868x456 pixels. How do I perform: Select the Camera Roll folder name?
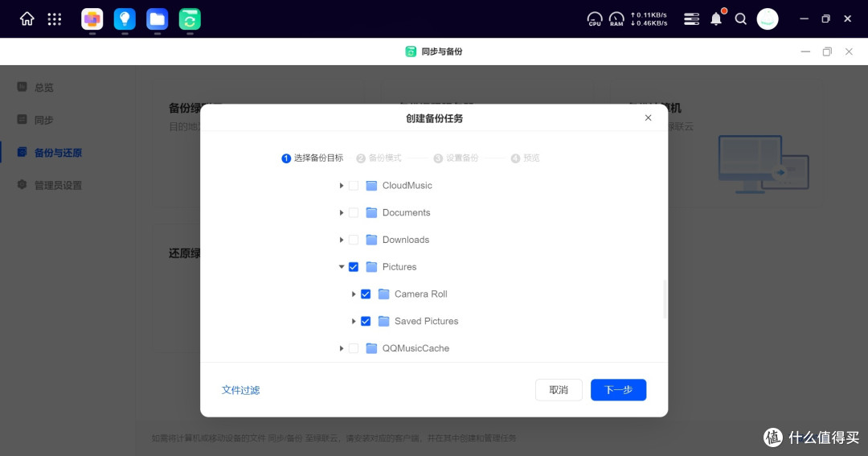pyautogui.click(x=420, y=294)
